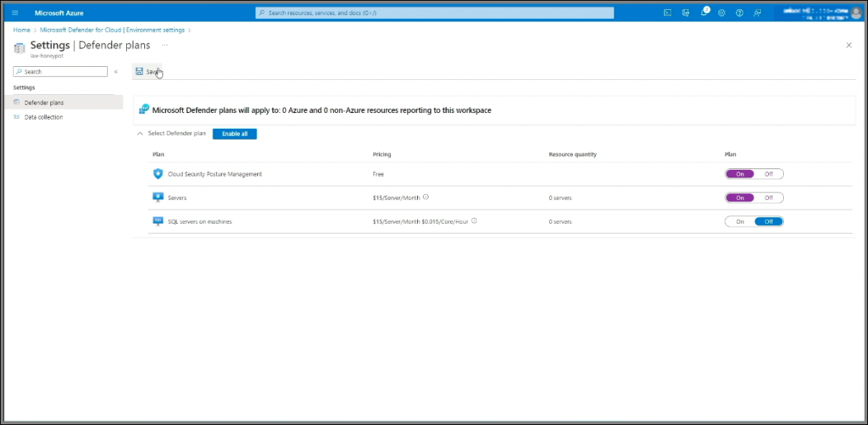868x425 pixels.
Task: Click the Save button
Action: pos(147,71)
